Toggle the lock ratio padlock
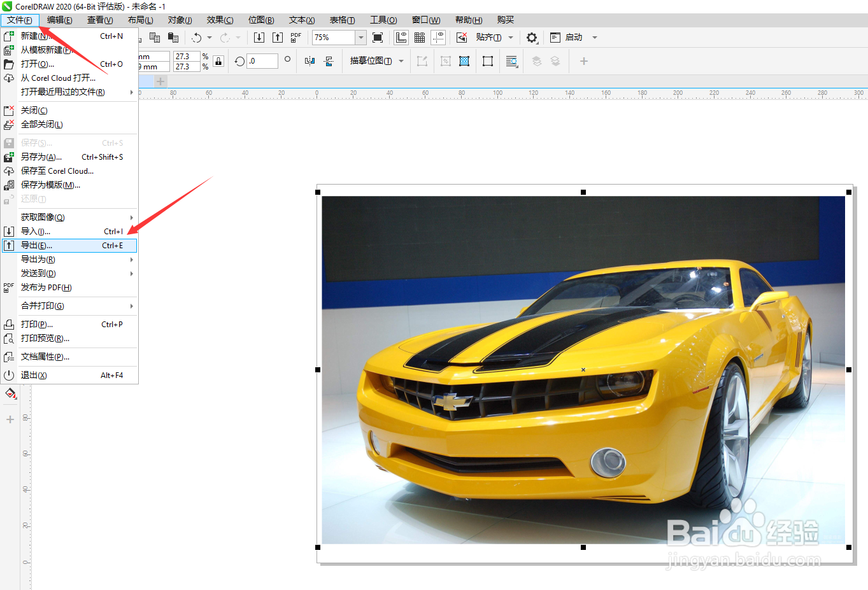This screenshot has height=590, width=868. 218,61
